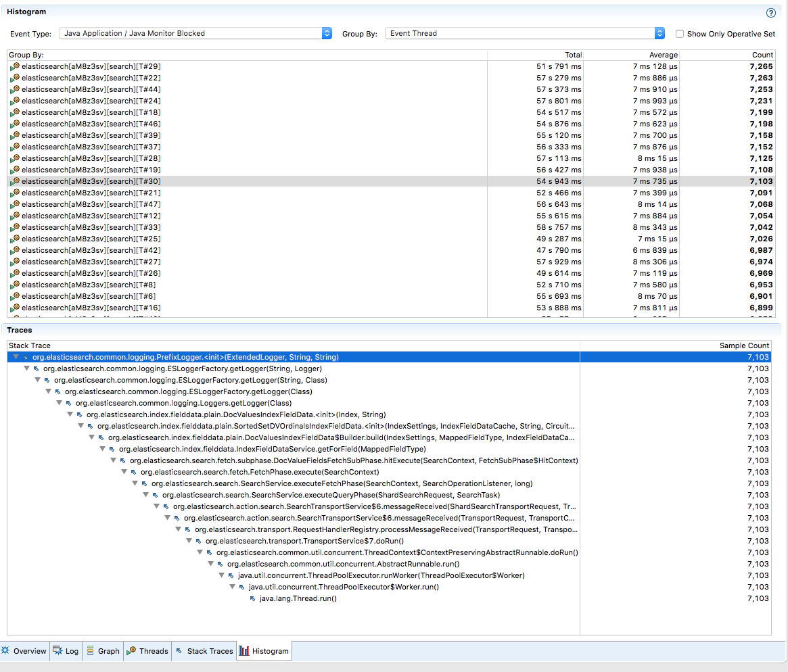Click average value 6 ms 839 µs
The width and height of the screenshot is (788, 672).
point(655,250)
